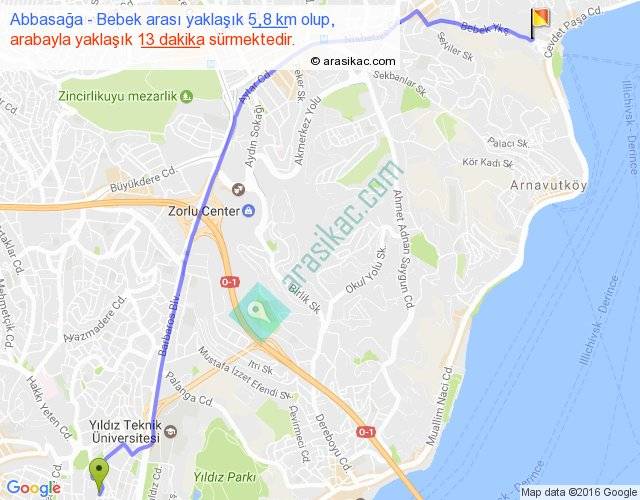The width and height of the screenshot is (640, 500).
Task: Click the dark round marker above Zorlu Center
Action: tap(238, 189)
